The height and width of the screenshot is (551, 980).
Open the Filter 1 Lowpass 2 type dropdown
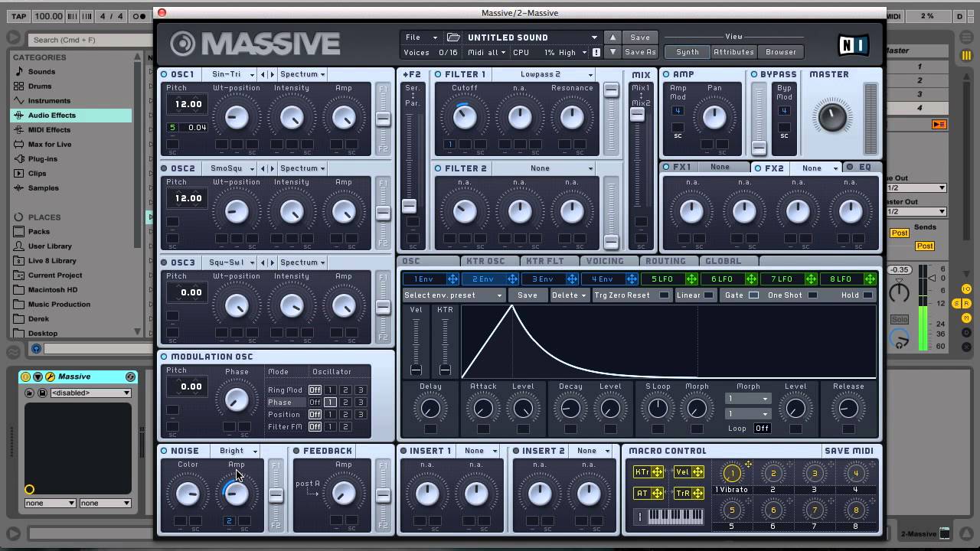click(x=545, y=74)
